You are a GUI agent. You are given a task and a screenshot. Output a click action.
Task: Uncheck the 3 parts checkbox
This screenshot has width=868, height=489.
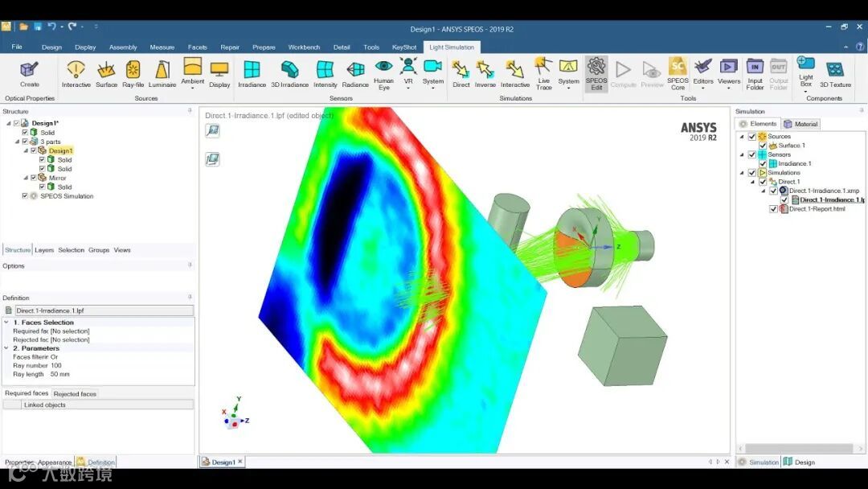click(x=25, y=142)
